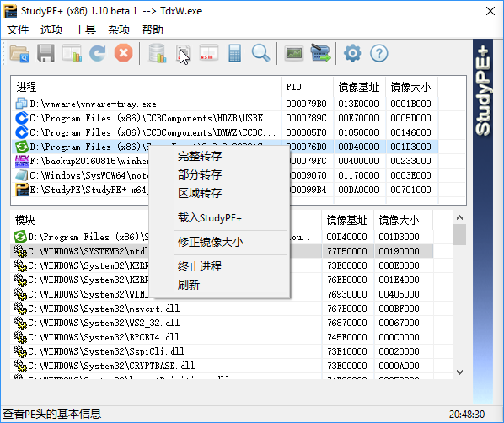The width and height of the screenshot is (504, 423).
Task: Open file using the folder toolbar icon
Action: click(x=19, y=53)
